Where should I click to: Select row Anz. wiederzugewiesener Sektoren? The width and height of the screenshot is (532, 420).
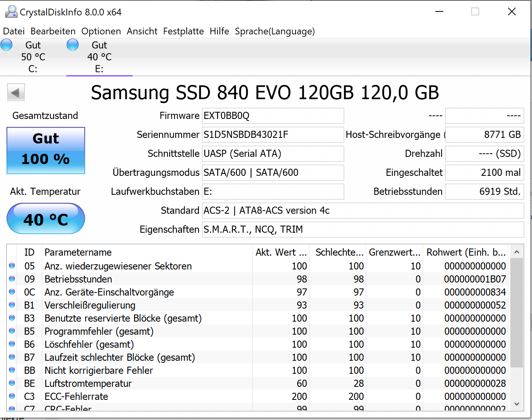click(x=258, y=266)
